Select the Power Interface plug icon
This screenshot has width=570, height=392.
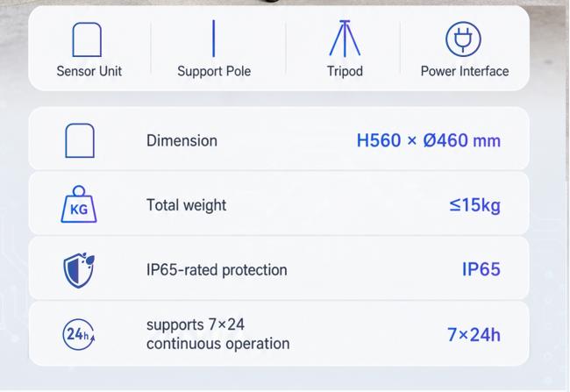(x=463, y=39)
